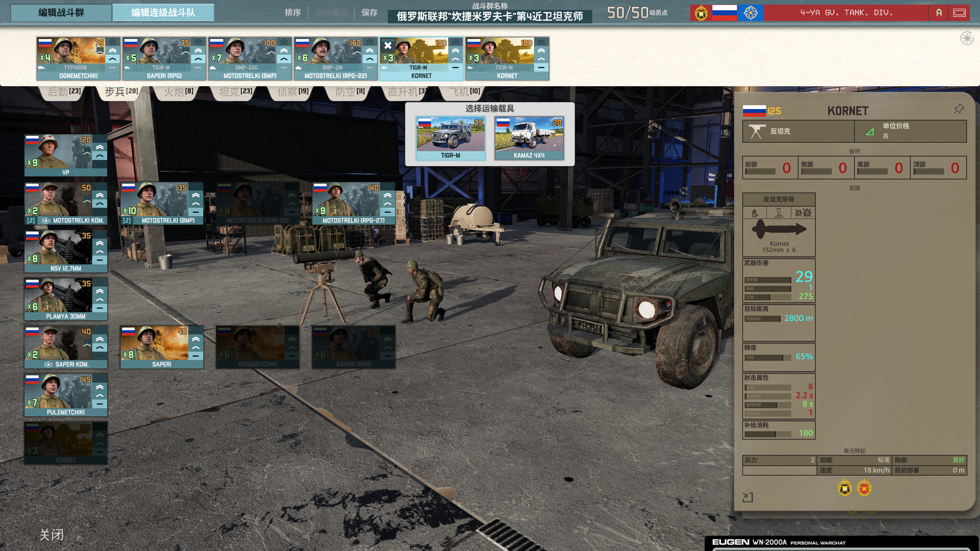Pin the KORNET info panel with pushpin icon
Image resolution: width=980 pixels, height=551 pixels.
coord(959,109)
